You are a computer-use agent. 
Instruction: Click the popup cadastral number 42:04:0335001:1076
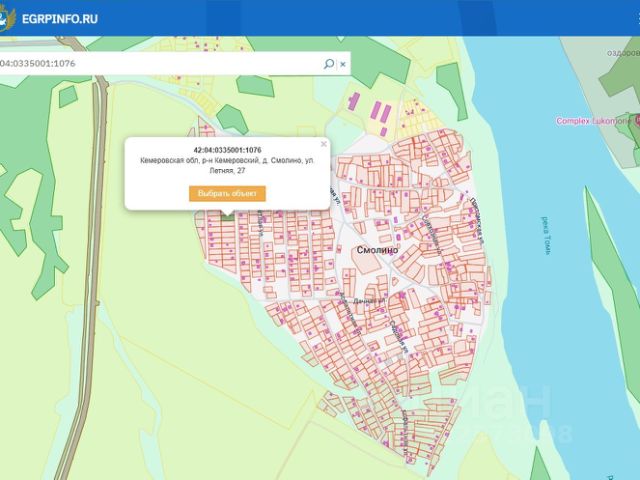click(227, 150)
